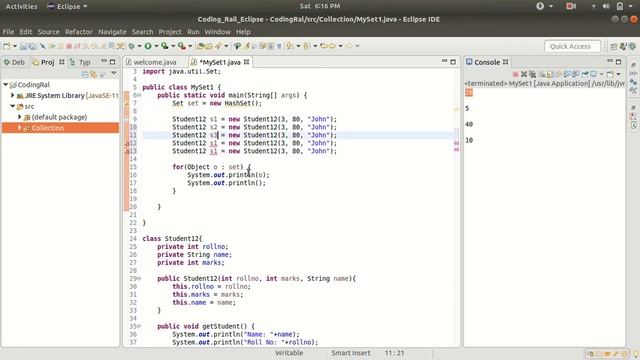Click the Open Console icon
The height and width of the screenshot is (360, 640).
(x=610, y=74)
